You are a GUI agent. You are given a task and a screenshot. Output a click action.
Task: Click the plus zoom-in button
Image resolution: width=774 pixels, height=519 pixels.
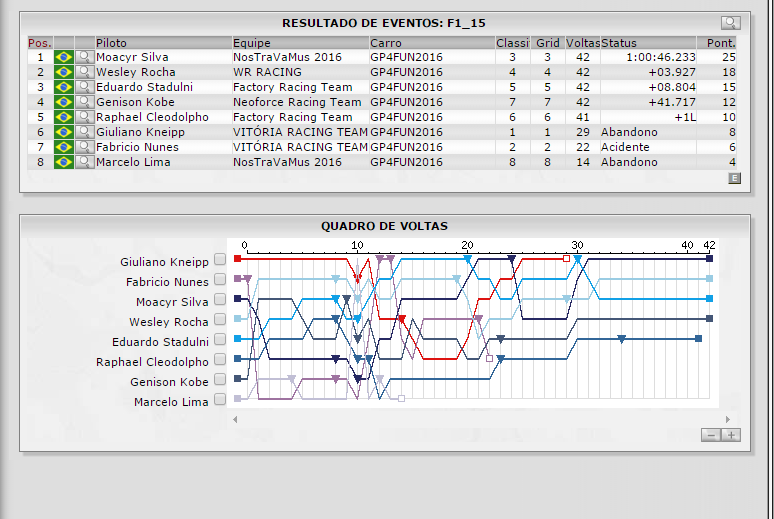pyautogui.click(x=731, y=435)
